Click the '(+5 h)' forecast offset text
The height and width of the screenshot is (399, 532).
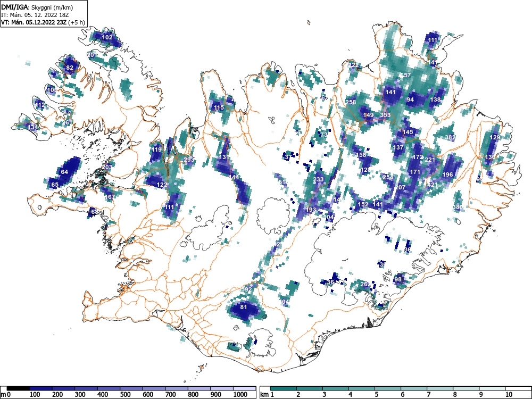point(76,22)
